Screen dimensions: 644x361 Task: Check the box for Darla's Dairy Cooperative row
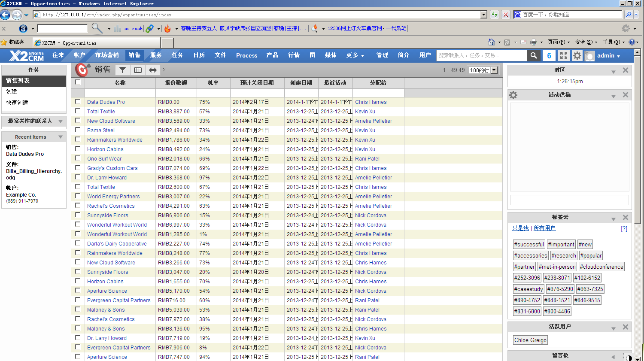pos(78,243)
